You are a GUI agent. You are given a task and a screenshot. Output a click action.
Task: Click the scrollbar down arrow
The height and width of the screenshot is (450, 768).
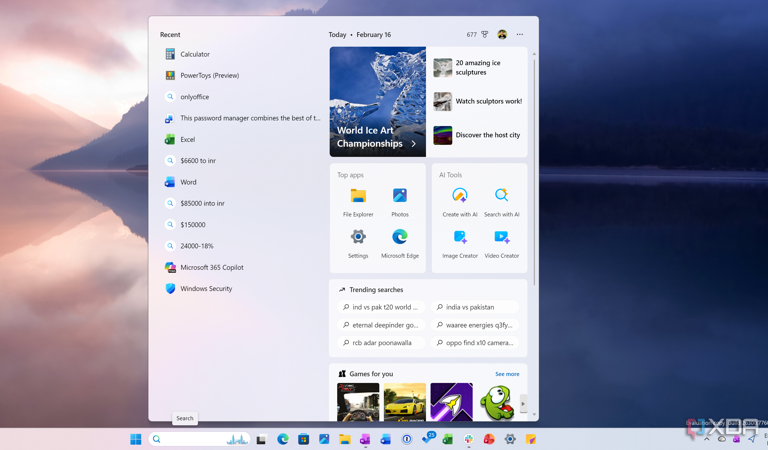(x=534, y=415)
